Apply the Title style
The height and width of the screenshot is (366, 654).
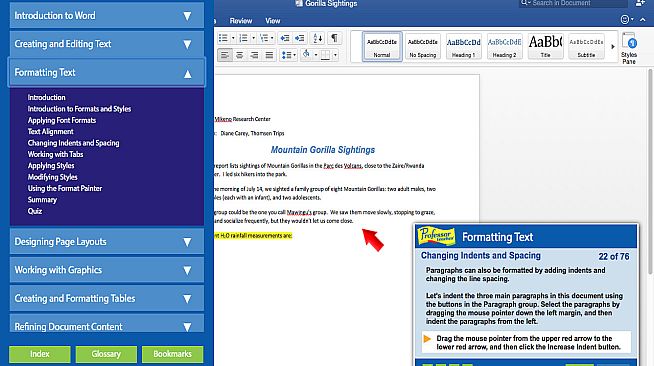[x=545, y=47]
